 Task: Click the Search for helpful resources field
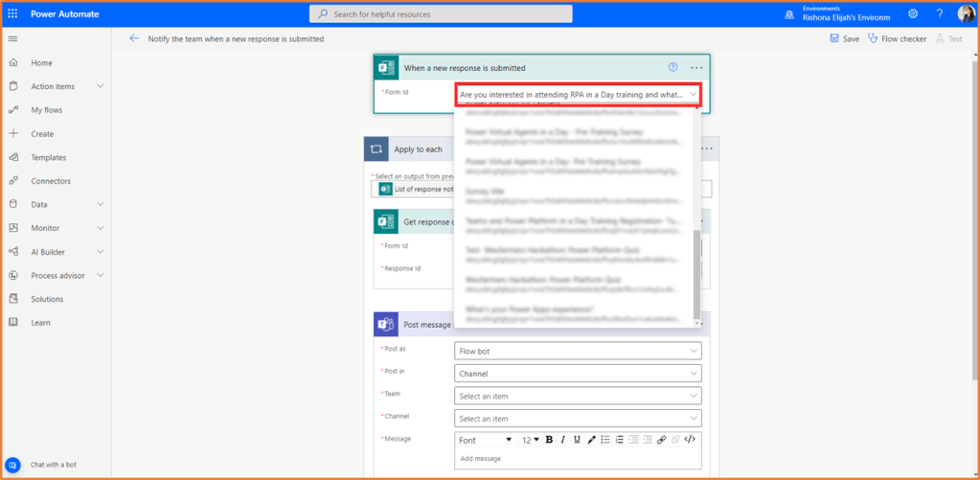click(441, 14)
